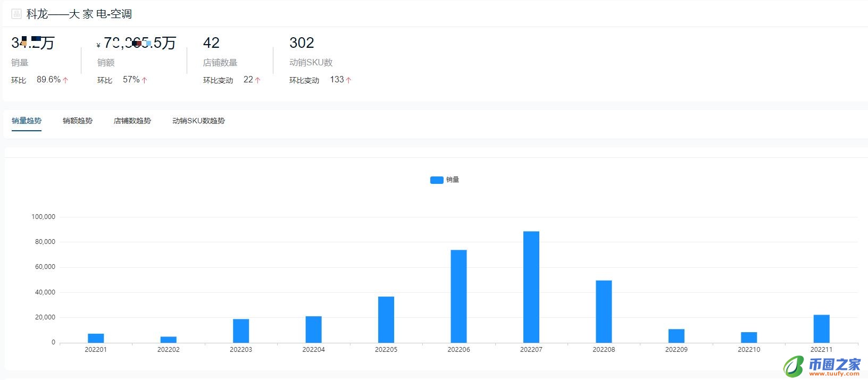This screenshot has width=868, height=380.
Task: Click the 202204 sales bar
Action: tap(314, 330)
